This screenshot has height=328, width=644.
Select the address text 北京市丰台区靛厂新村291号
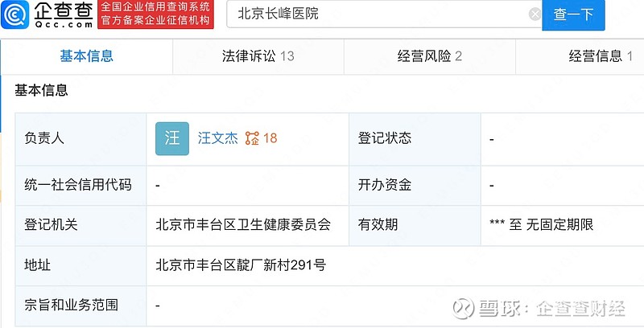tap(241, 264)
